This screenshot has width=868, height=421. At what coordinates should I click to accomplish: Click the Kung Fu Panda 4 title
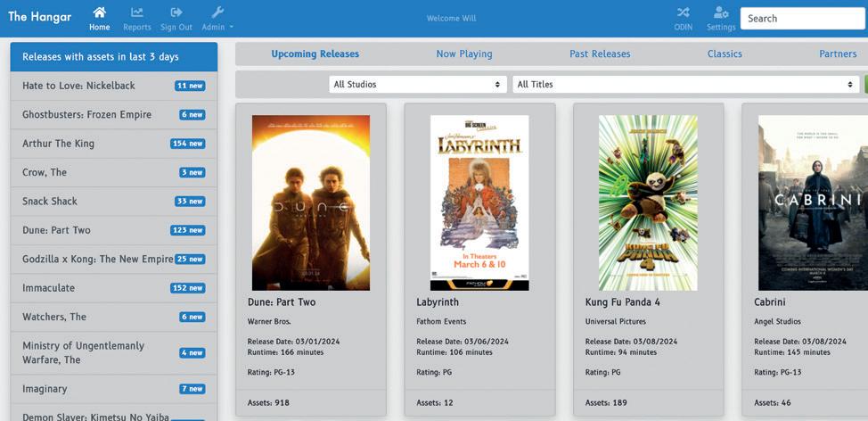tap(622, 301)
